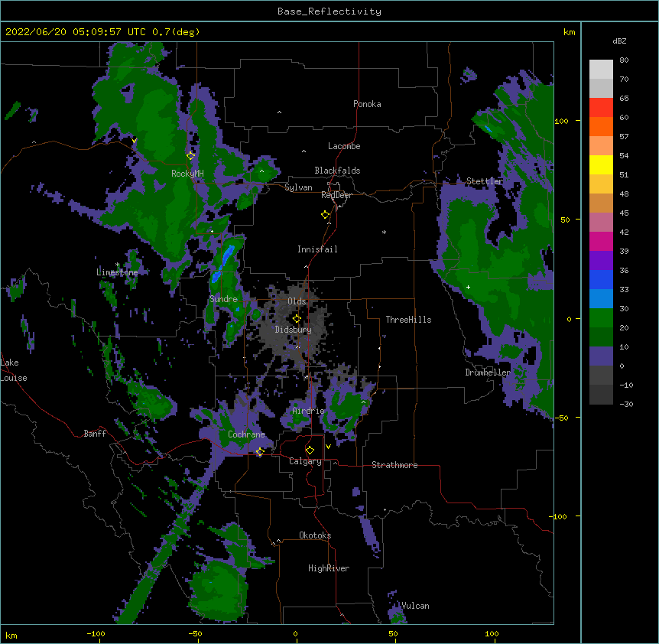Click the HighRiver label
The image size is (659, 644).
pos(329,568)
